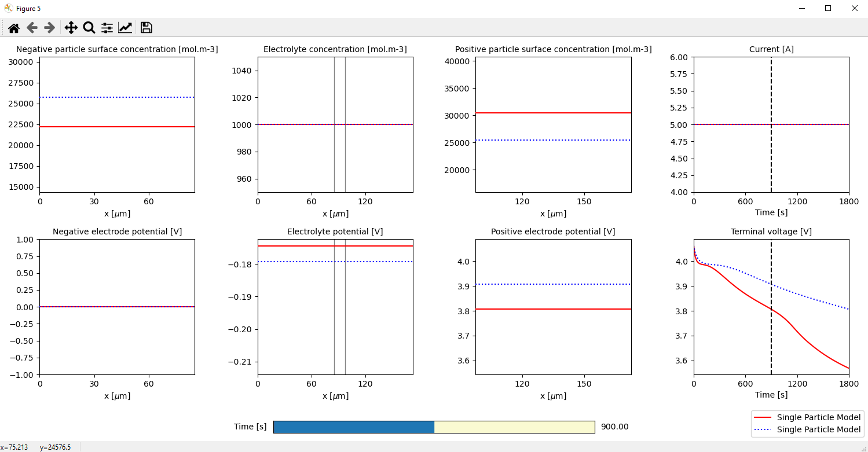The width and height of the screenshot is (868, 452).
Task: Click the Negative electrode potential subplot
Action: click(x=116, y=307)
